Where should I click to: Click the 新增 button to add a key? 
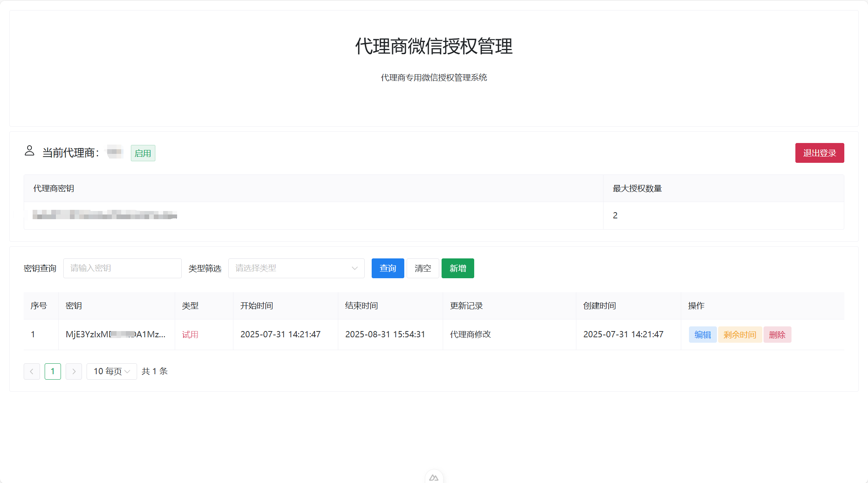[x=457, y=268]
